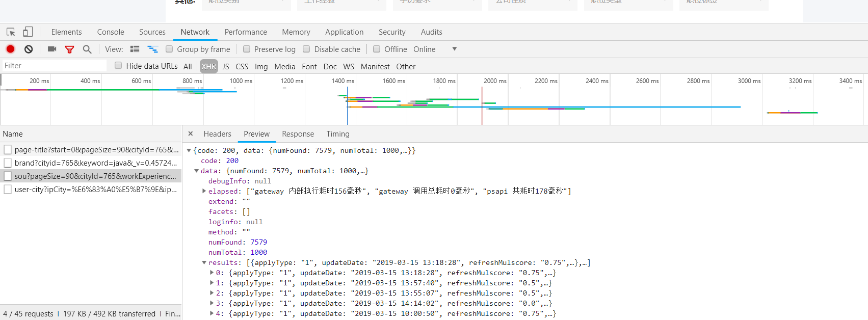Screen dimensions: 868x320
Task: Click the code: 200 line
Action: coord(220,161)
